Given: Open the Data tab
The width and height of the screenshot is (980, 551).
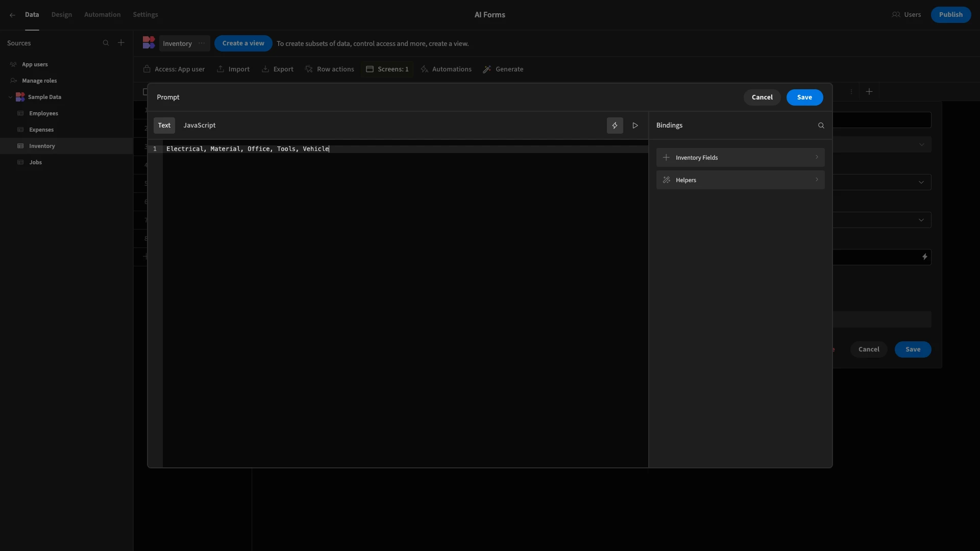Looking at the screenshot, I should pyautogui.click(x=32, y=15).
